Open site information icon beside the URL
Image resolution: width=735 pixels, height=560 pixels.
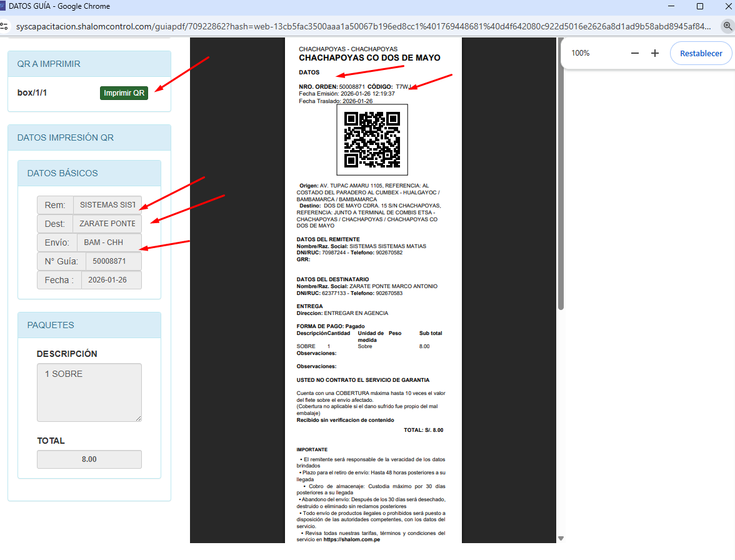click(4, 26)
